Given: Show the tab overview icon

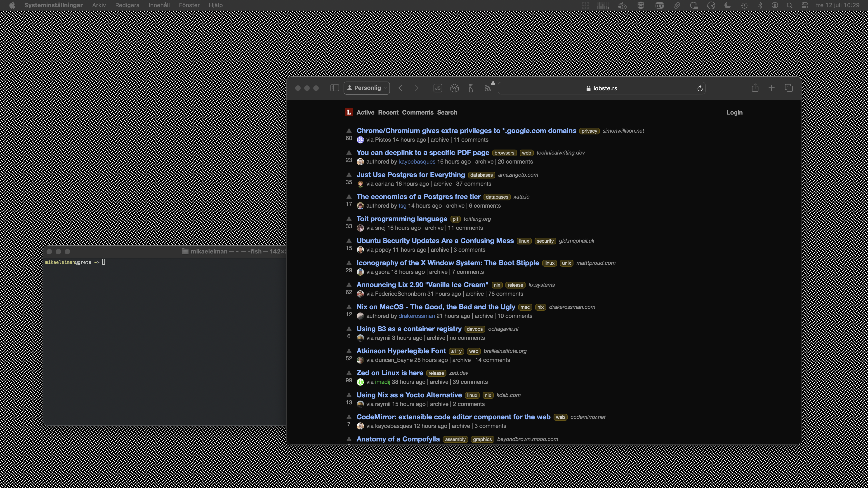Looking at the screenshot, I should [x=788, y=88].
